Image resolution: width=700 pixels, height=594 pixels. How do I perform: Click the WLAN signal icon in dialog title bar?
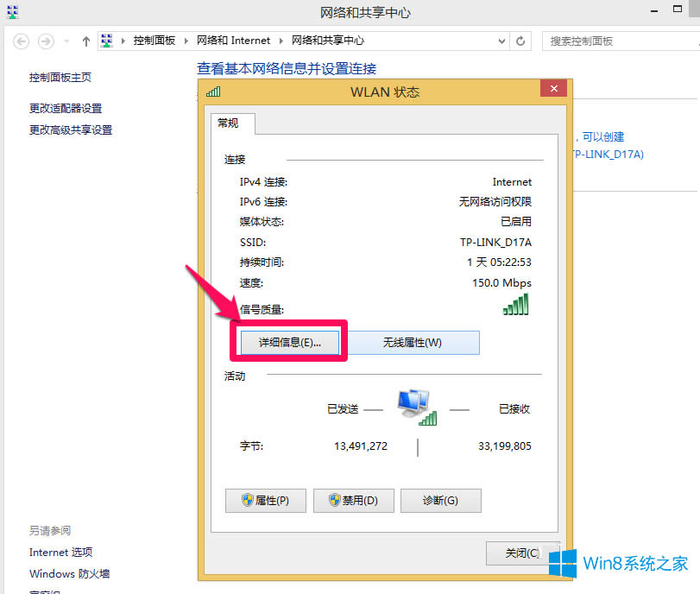tap(212, 91)
